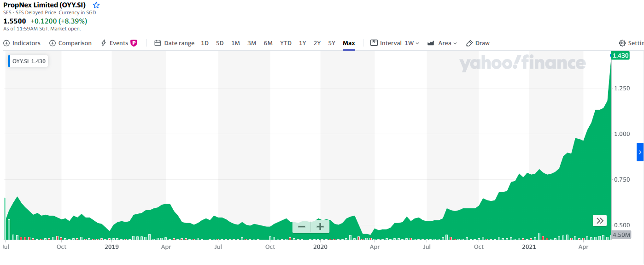
Task: Click the plus-circle Comparison icon
Action: (x=53, y=43)
